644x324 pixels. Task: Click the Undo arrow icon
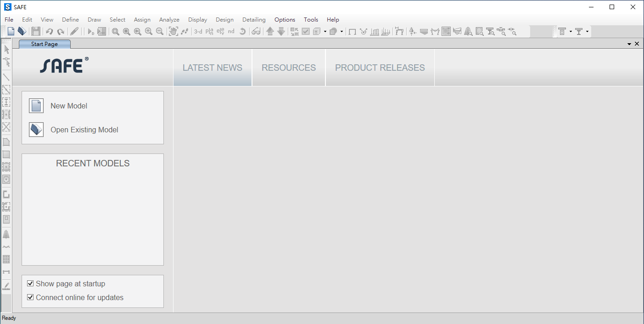[49, 31]
